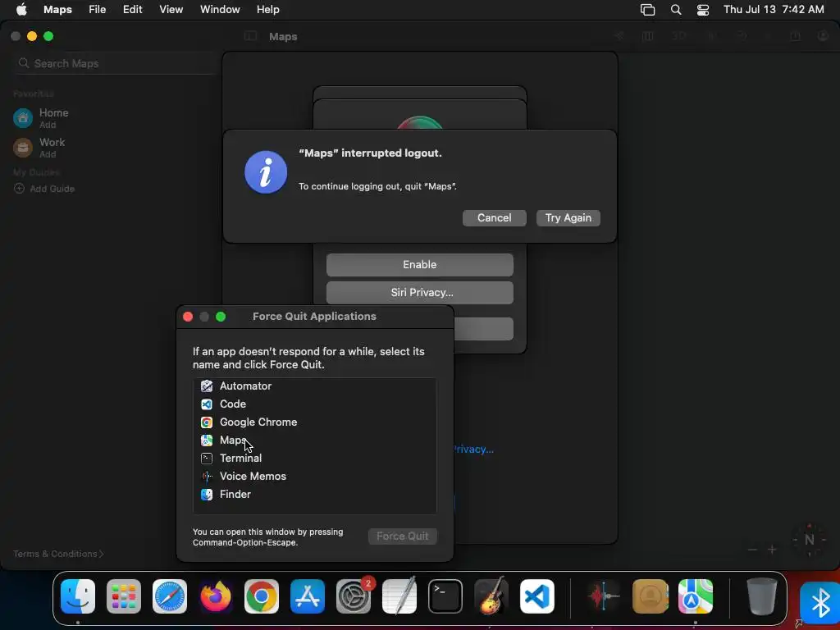Open the File menu
Image resolution: width=840 pixels, height=630 pixels.
click(97, 10)
